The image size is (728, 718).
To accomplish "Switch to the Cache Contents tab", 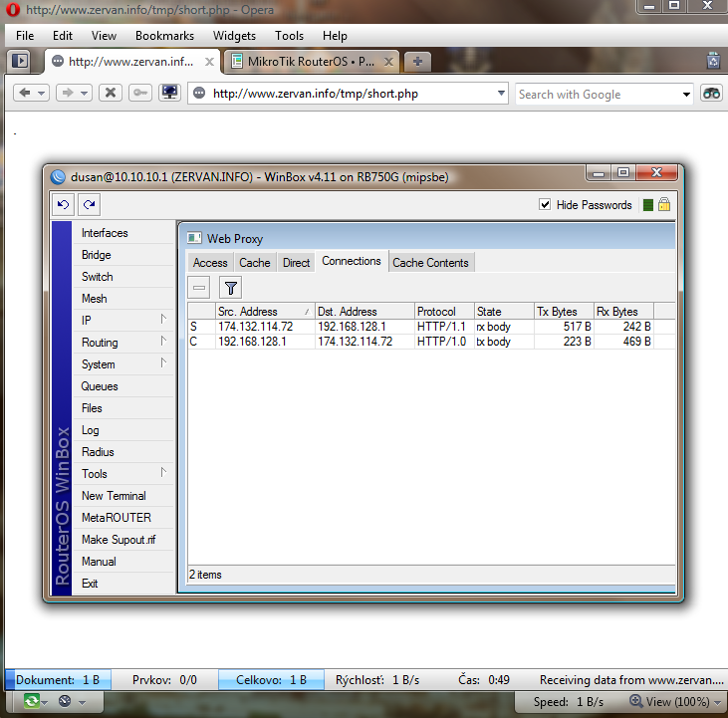I will tap(430, 262).
